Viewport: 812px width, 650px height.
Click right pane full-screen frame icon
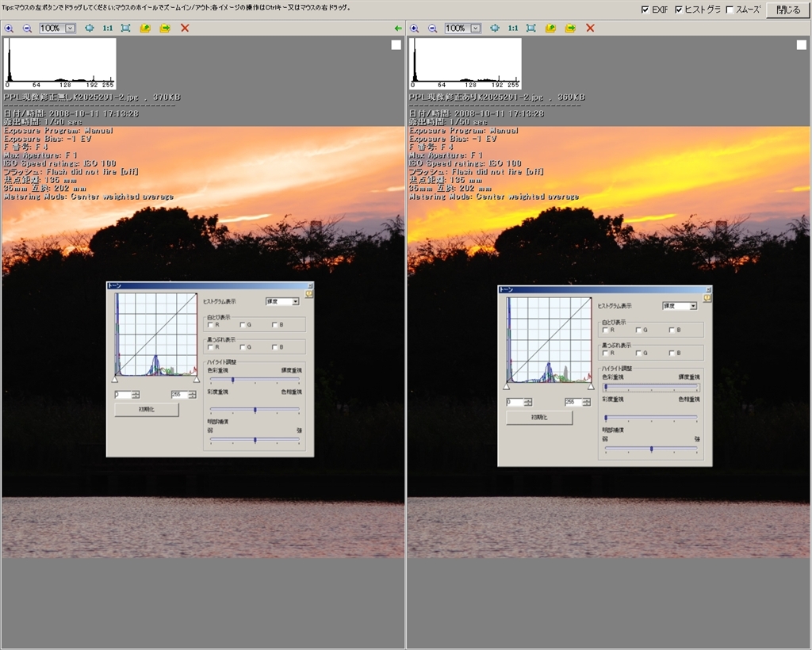(x=531, y=29)
